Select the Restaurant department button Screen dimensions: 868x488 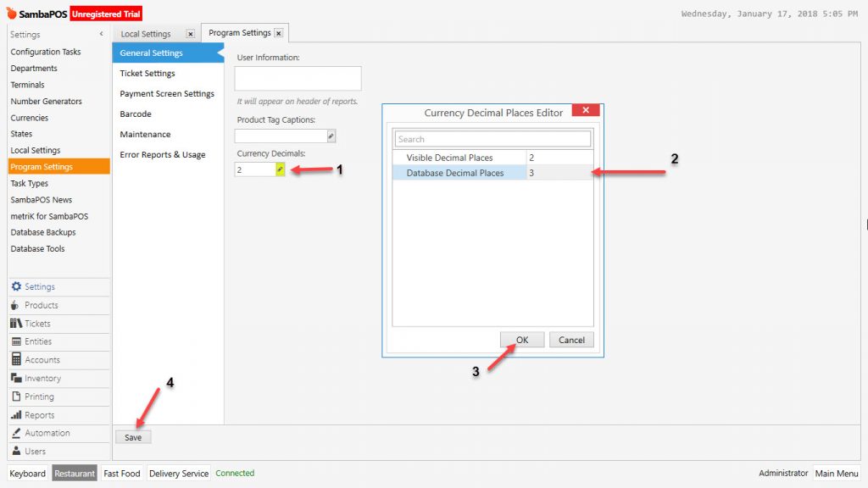tap(75, 474)
